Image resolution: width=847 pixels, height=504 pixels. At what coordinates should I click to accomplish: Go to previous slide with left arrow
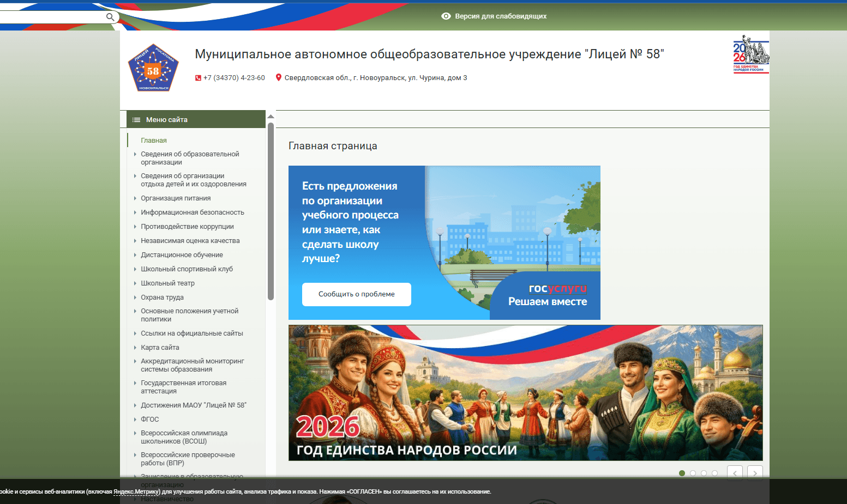coord(735,473)
